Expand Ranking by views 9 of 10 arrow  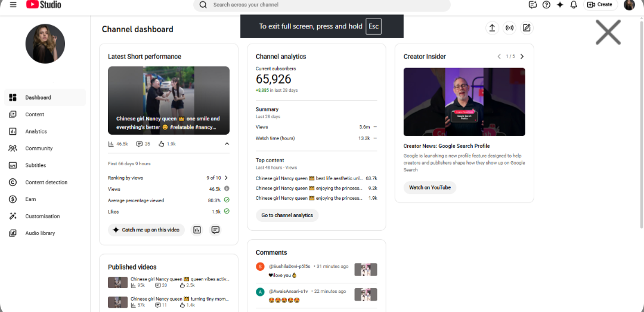226,178
